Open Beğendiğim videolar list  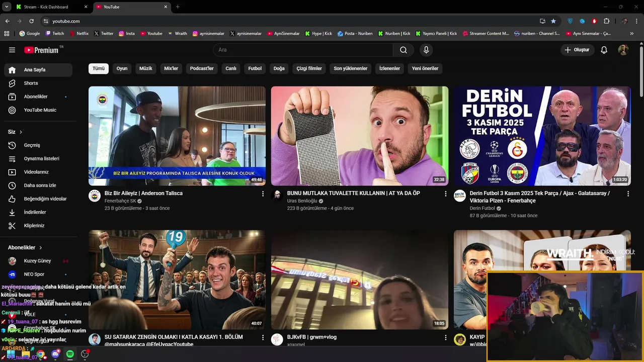pyautogui.click(x=38, y=199)
